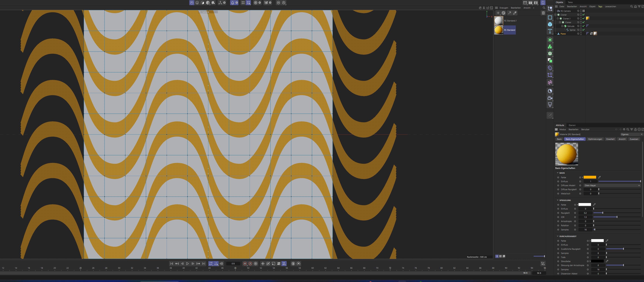Collapse Extrude tree node
Viewport: 644px width, 282px height.
(562, 26)
